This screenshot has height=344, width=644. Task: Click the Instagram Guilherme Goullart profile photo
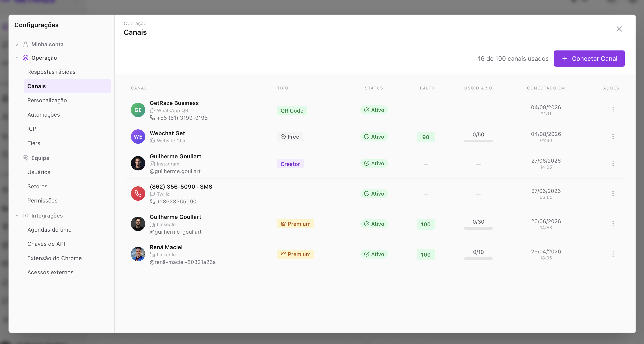point(138,163)
